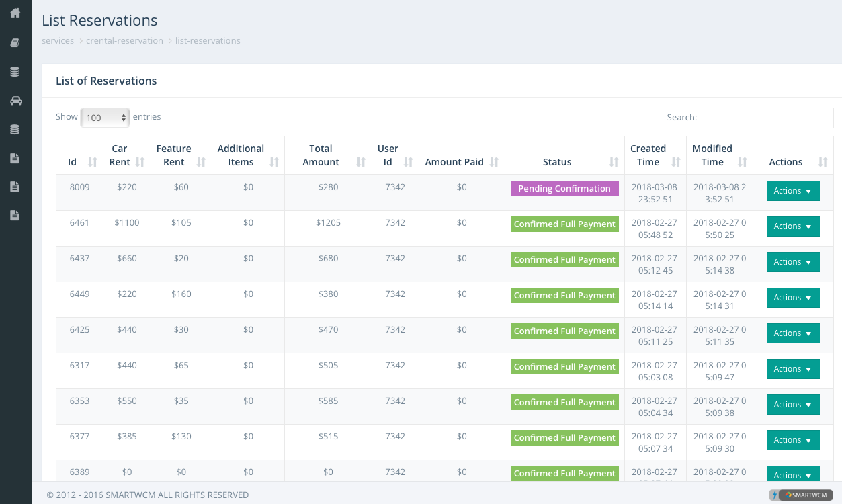The height and width of the screenshot is (504, 842).
Task: Open the Show entries count dropdown
Action: [x=105, y=117]
